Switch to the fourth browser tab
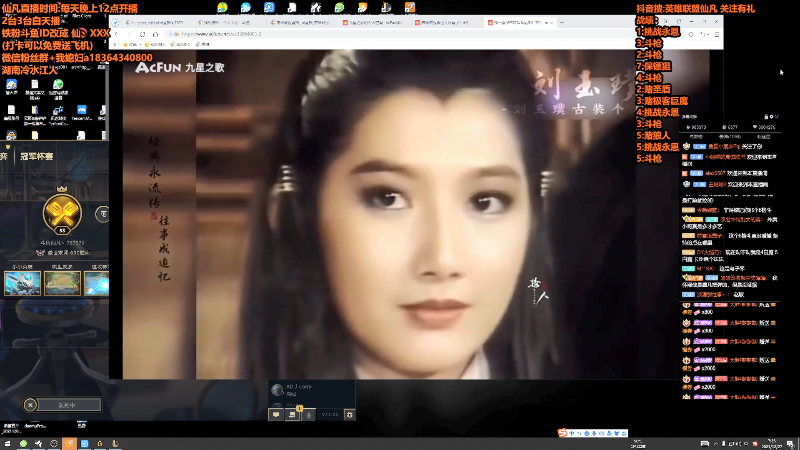 point(373,22)
